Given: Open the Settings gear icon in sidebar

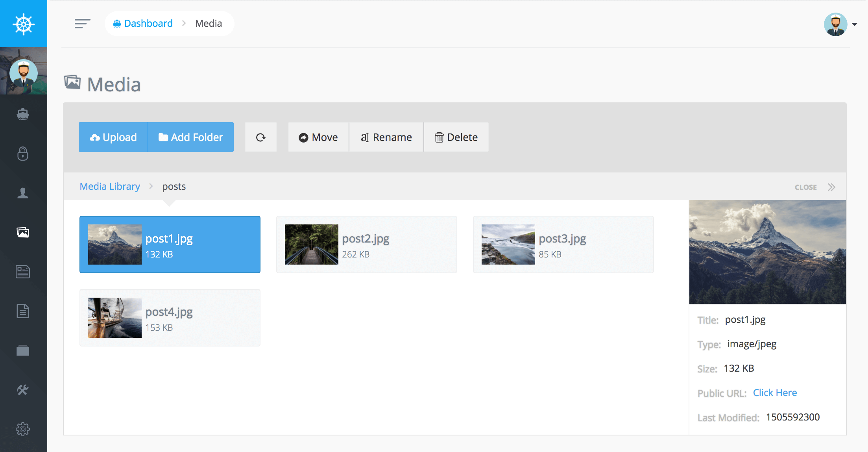Looking at the screenshot, I should [x=23, y=429].
